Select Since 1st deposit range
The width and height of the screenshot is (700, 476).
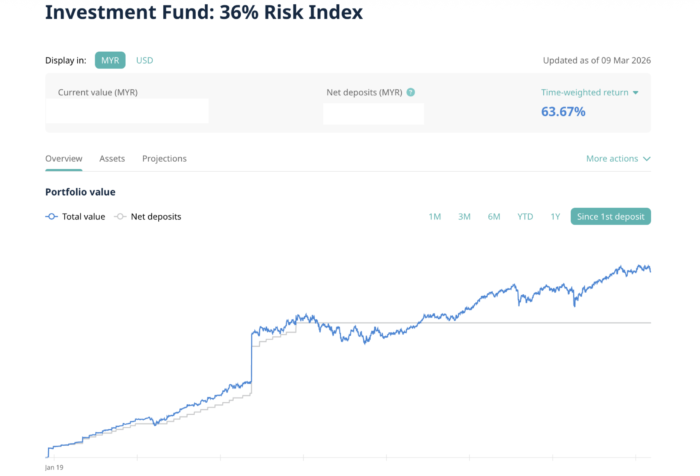610,216
